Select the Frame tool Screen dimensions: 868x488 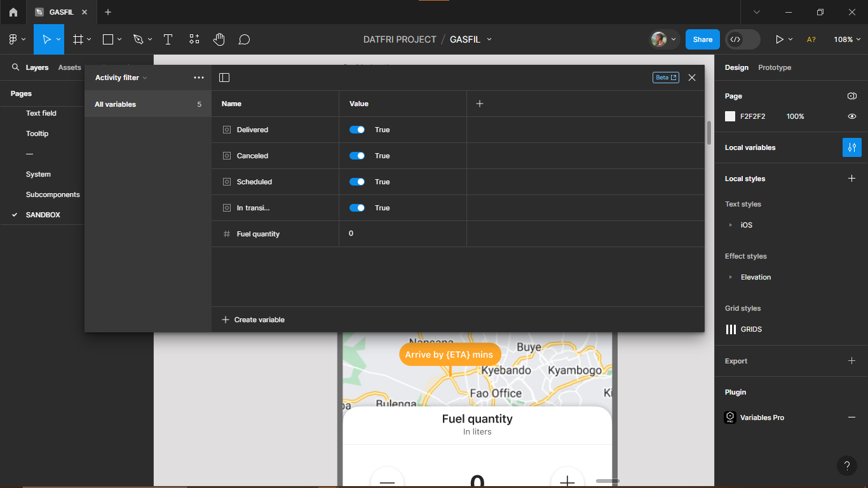pos(78,39)
